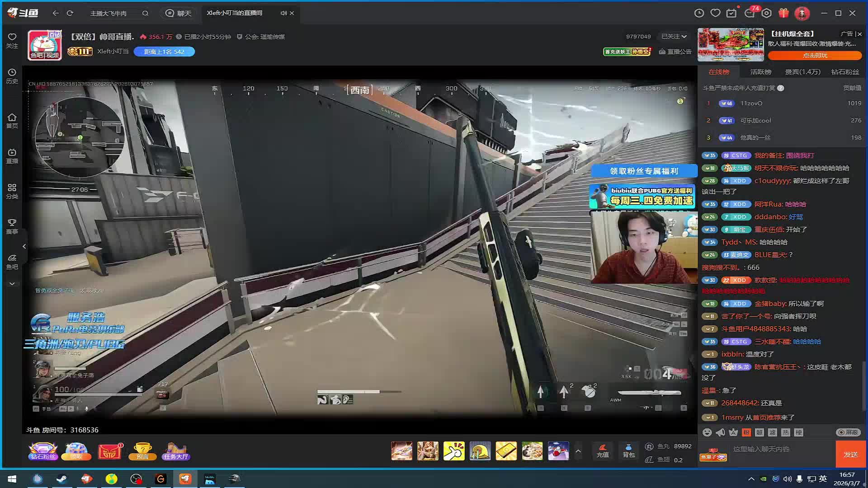868x488 pixels.
Task: Switch to 钻石粉丝 tab
Action: [845, 72]
